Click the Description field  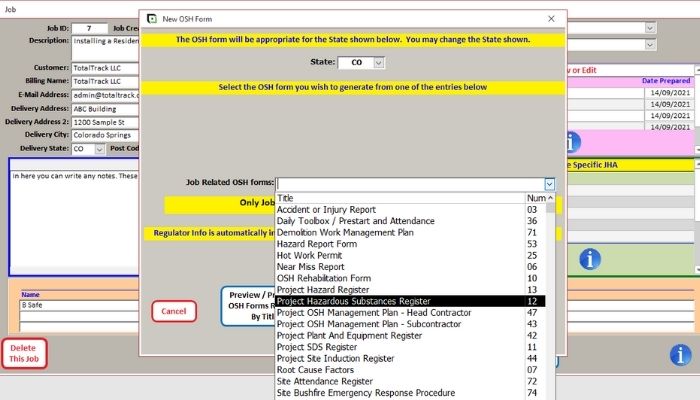coord(105,48)
